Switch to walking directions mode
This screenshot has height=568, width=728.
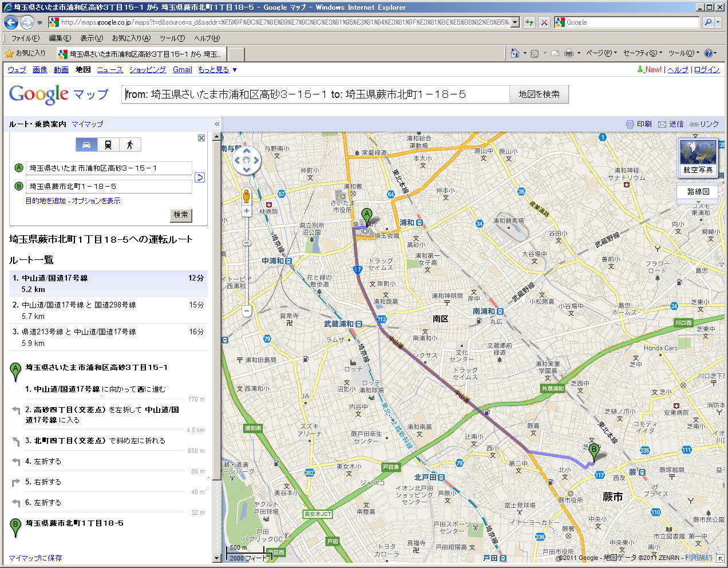130,145
